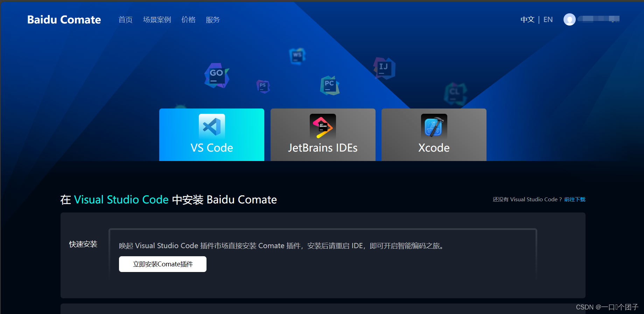The width and height of the screenshot is (644, 314).
Task: Open the 首页 nav item
Action: tap(125, 20)
